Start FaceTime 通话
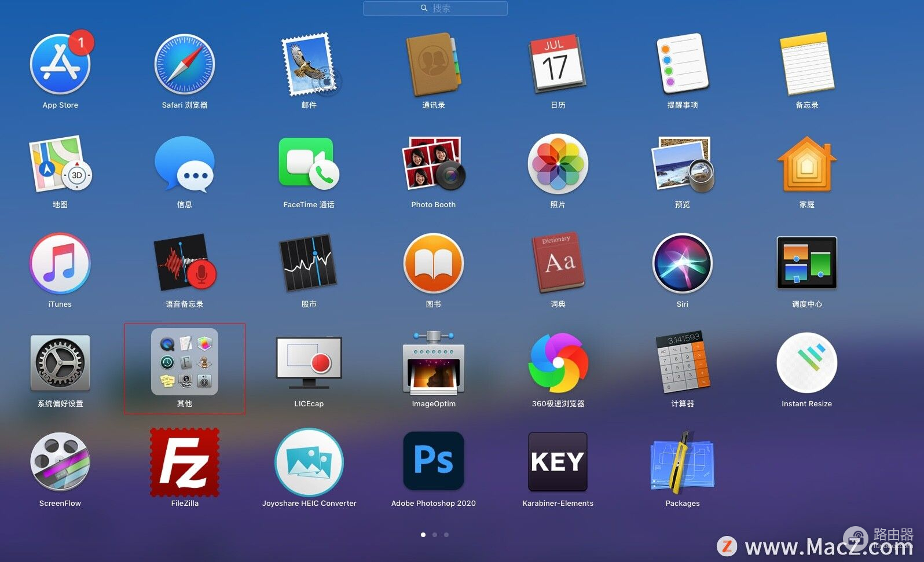Image resolution: width=924 pixels, height=562 pixels. click(309, 164)
